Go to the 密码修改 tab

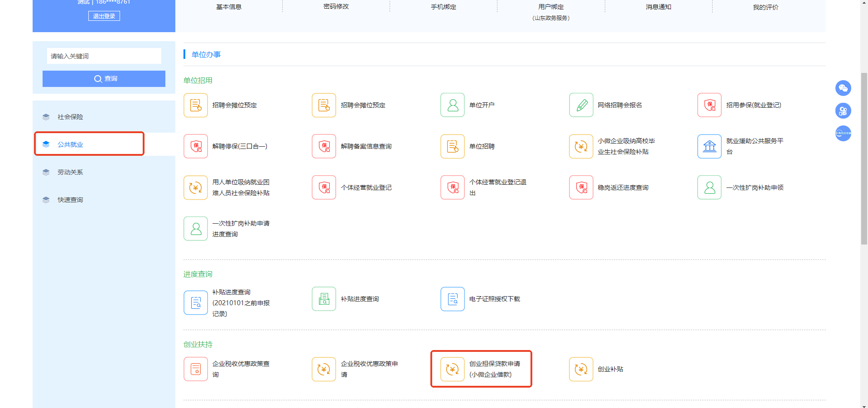coord(336,7)
